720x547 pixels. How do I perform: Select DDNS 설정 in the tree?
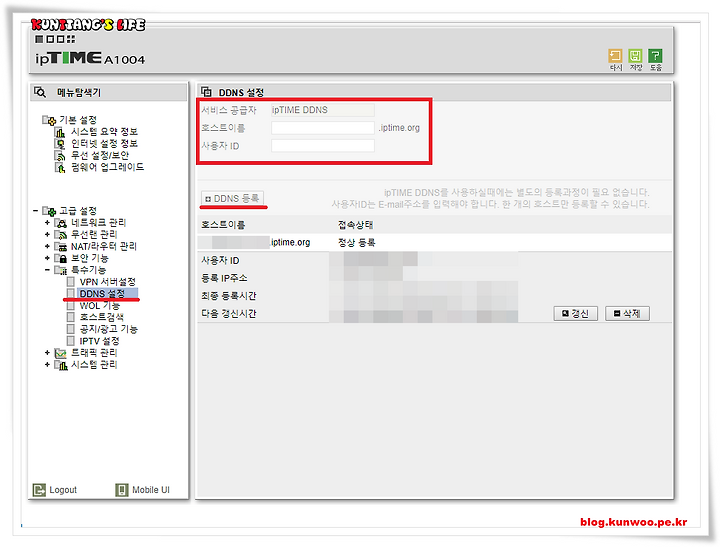107,293
